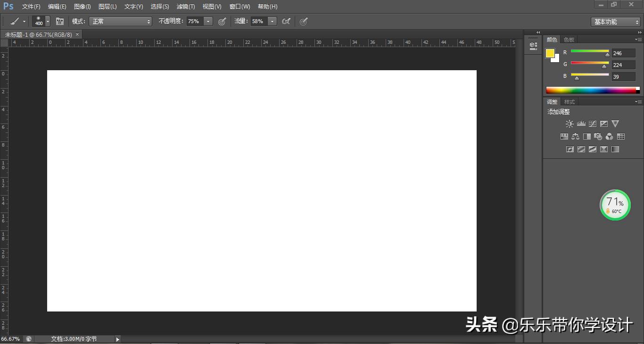Add a Vibrance adjustment (triangle icon)
Screen dimensions: 644x344
pos(615,124)
